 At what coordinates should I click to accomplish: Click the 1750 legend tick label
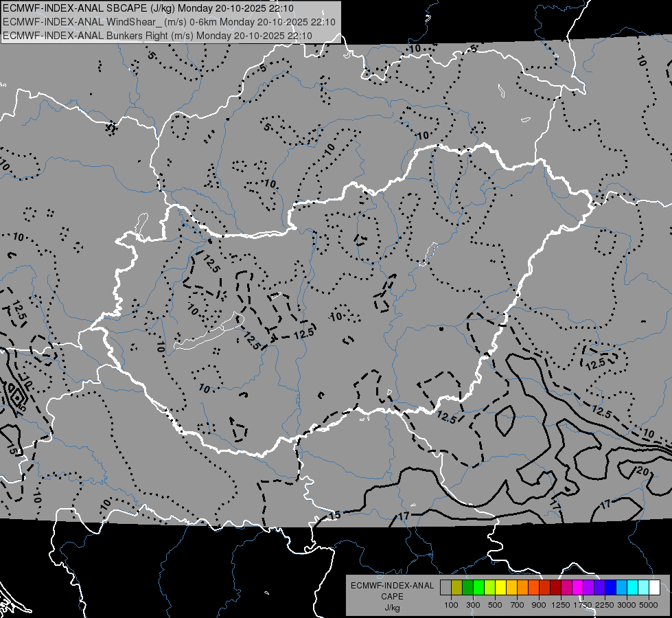coord(583,605)
